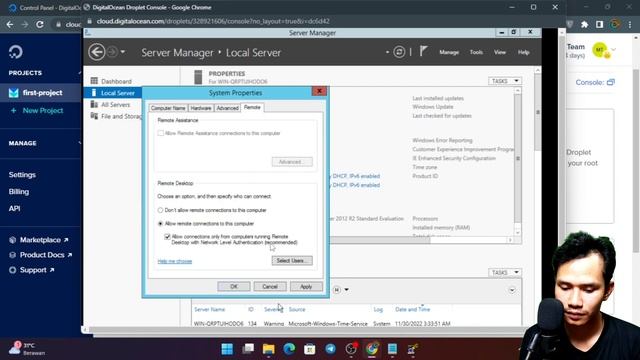640x360 pixels.
Task: Open Microsoft Store from taskbar
Action: coord(309,349)
